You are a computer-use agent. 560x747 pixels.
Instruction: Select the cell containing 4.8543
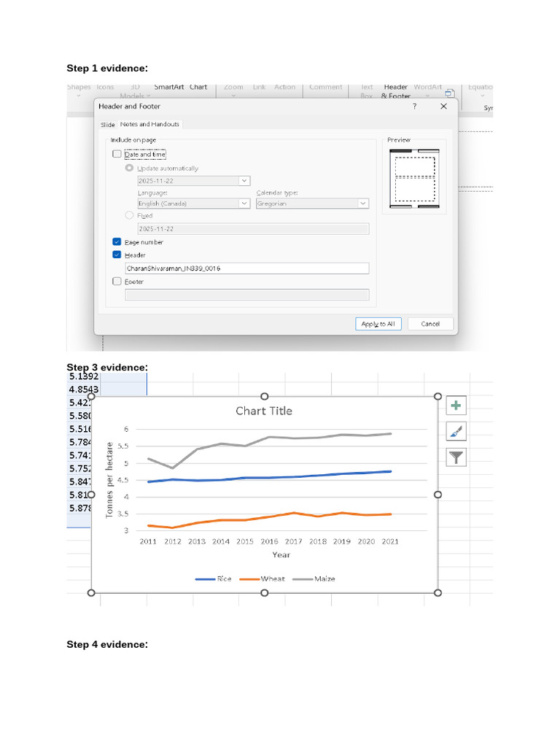(83, 390)
